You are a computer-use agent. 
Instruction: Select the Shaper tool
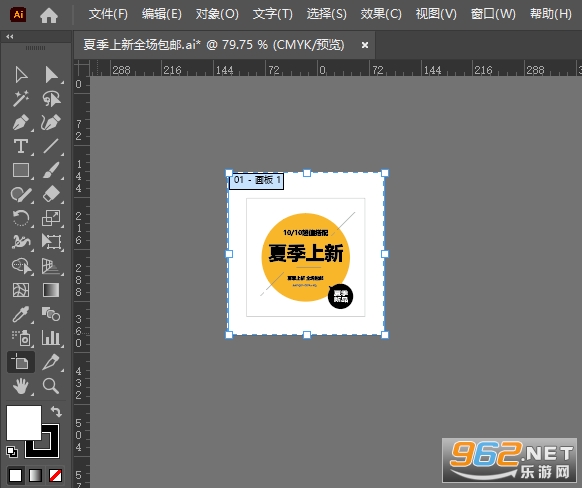21,194
